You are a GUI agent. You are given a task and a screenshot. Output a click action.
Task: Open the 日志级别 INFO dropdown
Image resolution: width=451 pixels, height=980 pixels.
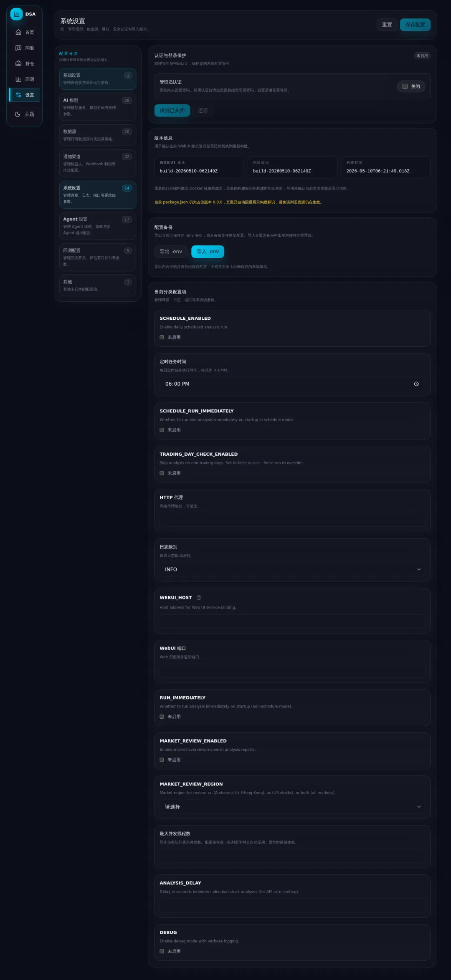292,569
